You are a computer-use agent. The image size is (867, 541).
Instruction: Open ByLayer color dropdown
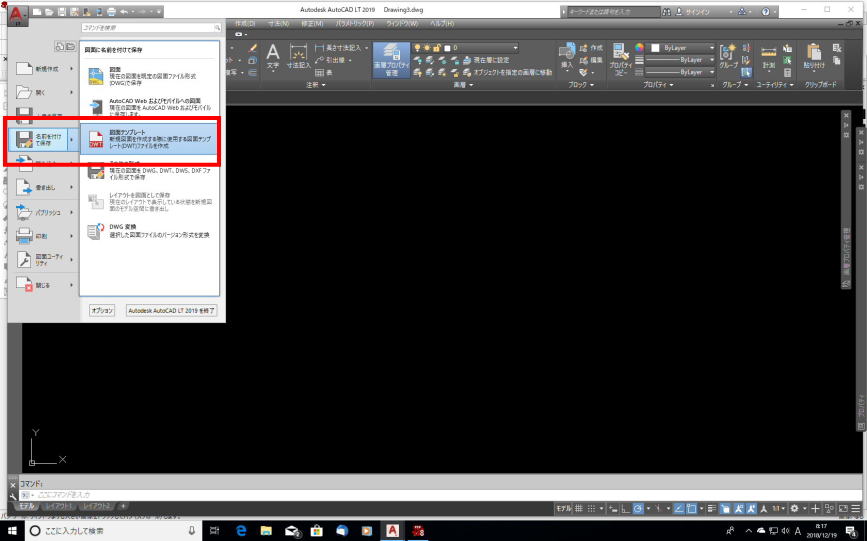tap(681, 48)
